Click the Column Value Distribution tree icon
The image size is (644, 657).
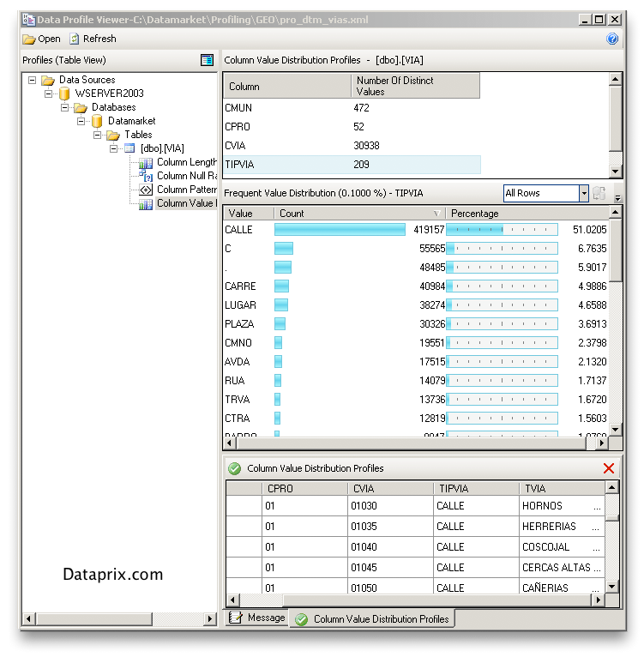(x=146, y=203)
